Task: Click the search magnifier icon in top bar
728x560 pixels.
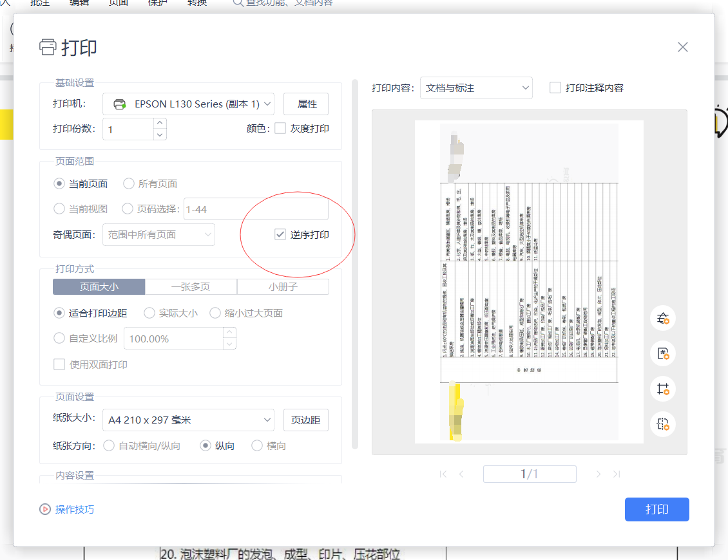Action: click(x=237, y=3)
